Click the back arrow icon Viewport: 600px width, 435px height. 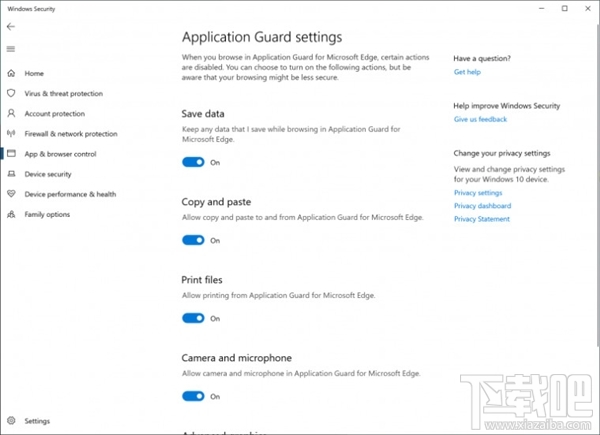(11, 27)
